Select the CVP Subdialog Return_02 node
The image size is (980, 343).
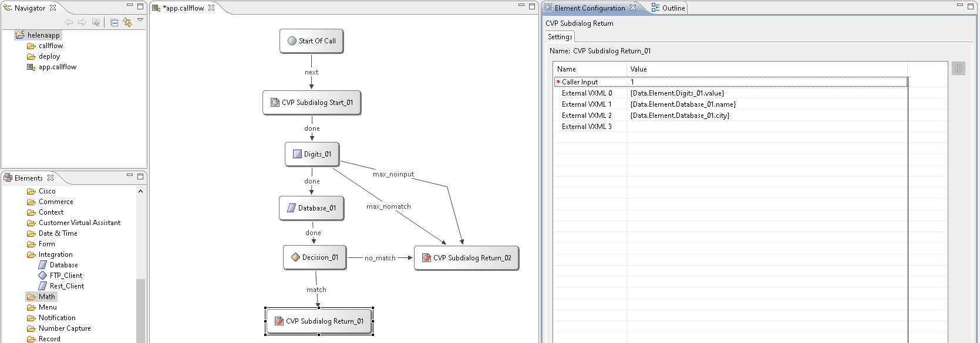[x=466, y=258]
